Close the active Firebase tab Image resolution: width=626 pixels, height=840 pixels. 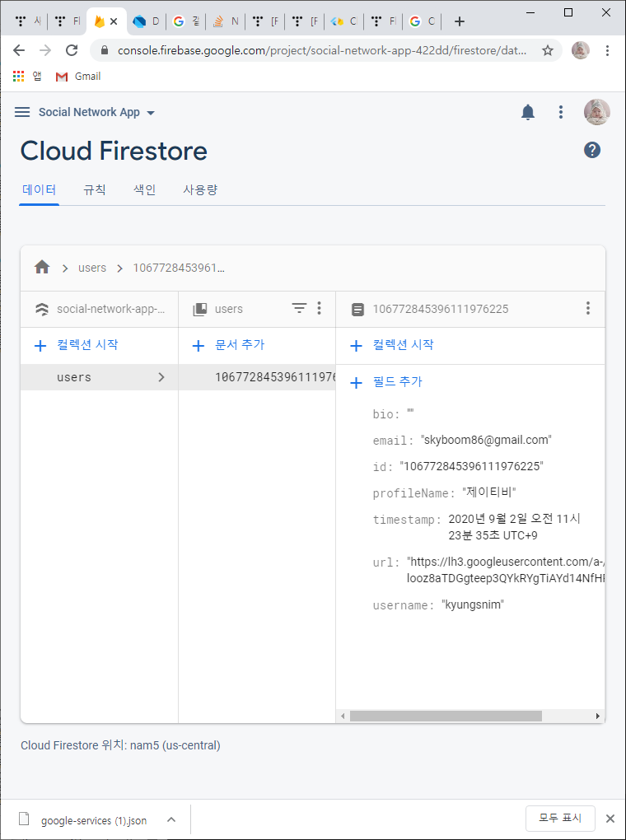point(114,21)
